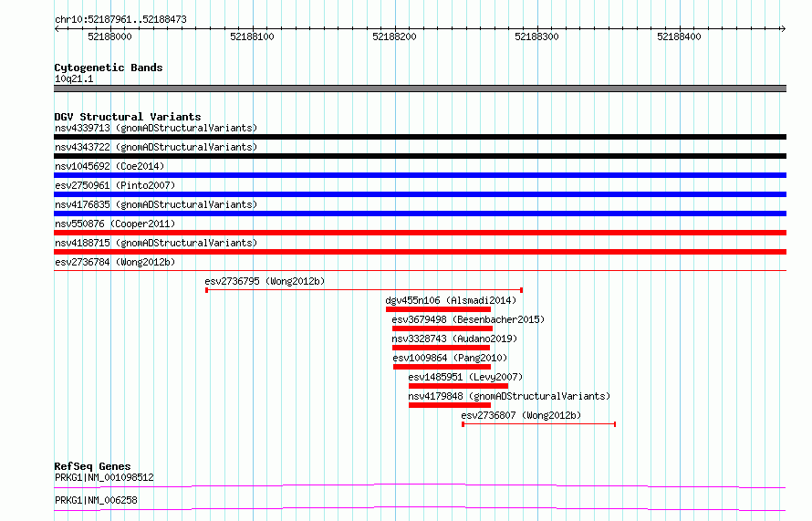Click the blue bar under nsv1045692
This screenshot has height=521, width=812.
420,175
